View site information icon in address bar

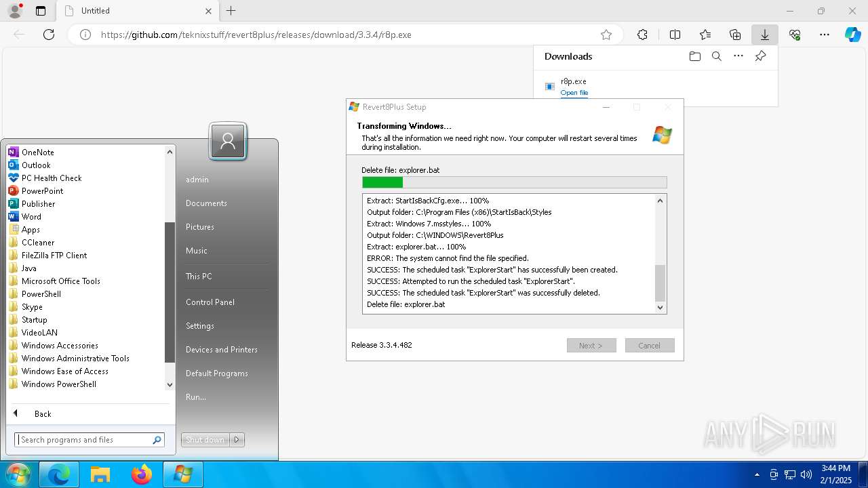(85, 35)
